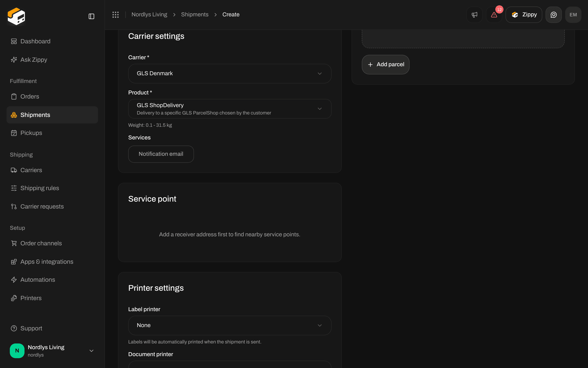Open Printers setup page
Viewport: 588px width, 368px height.
point(52,298)
